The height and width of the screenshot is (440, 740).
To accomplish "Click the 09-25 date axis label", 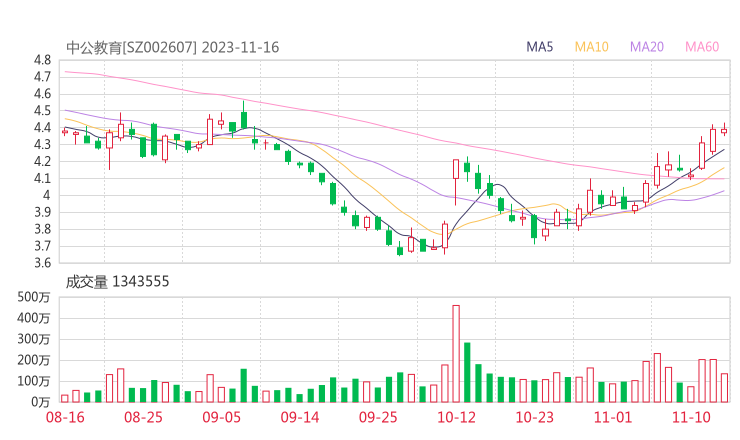I will click(x=378, y=417).
